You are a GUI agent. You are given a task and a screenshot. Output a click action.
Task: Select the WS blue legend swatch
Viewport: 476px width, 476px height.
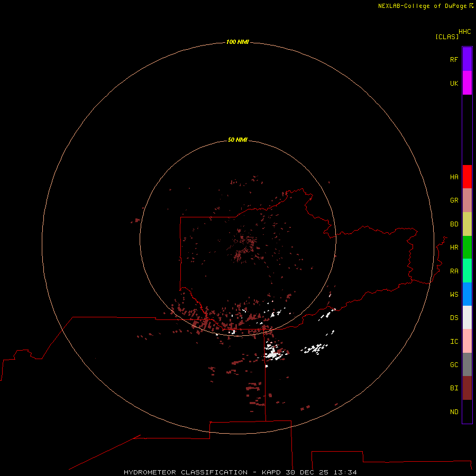pyautogui.click(x=467, y=294)
